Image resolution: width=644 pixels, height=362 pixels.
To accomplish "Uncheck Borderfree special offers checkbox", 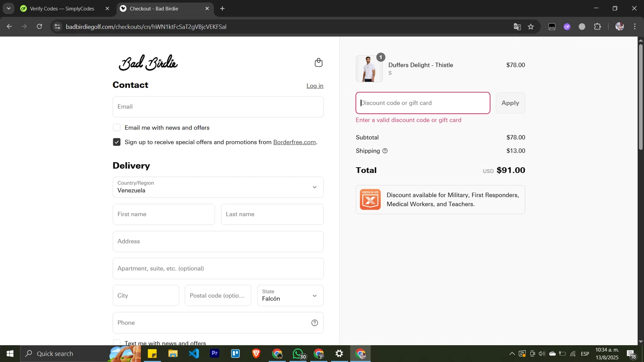I will [x=117, y=142].
